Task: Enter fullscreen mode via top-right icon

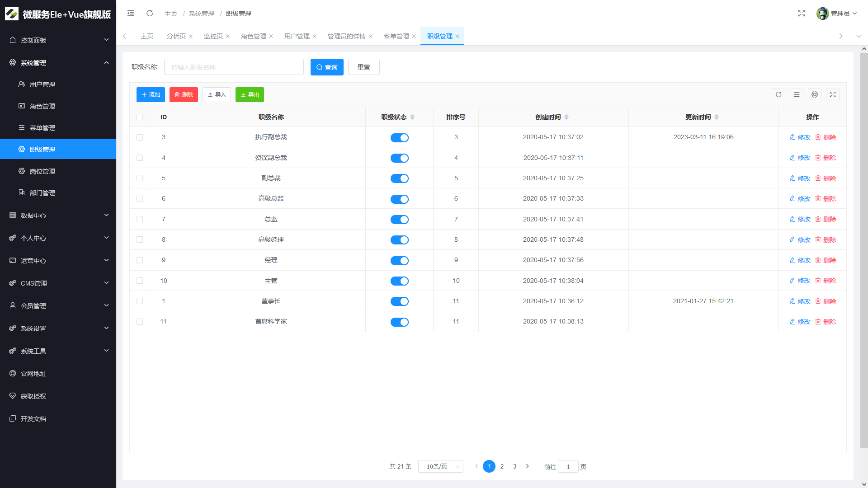Action: pos(802,14)
